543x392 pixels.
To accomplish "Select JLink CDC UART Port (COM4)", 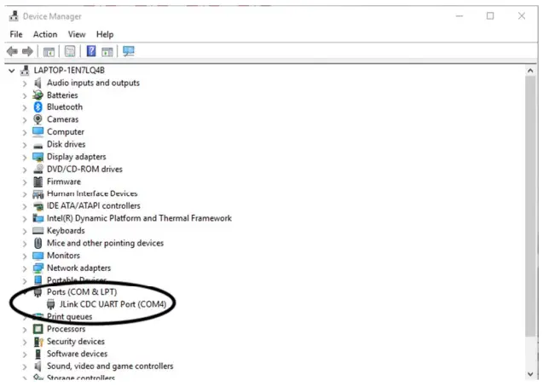I will (113, 304).
